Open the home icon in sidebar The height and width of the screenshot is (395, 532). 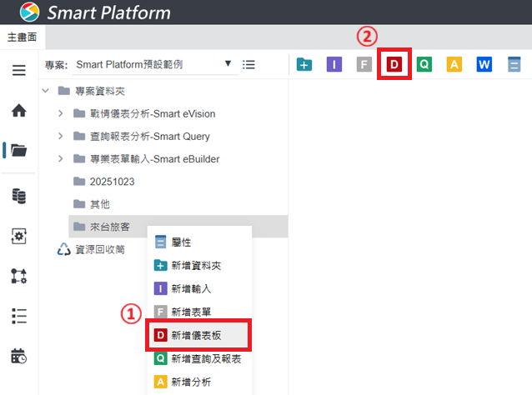click(18, 110)
